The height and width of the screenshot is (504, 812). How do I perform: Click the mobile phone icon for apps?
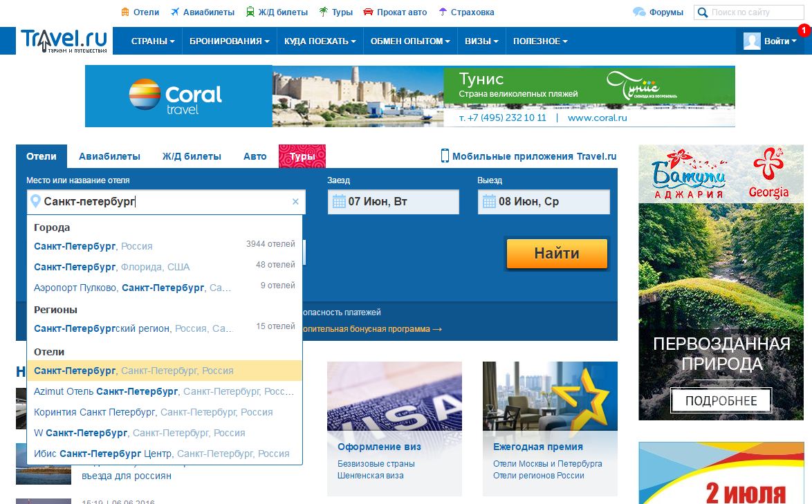click(x=445, y=156)
